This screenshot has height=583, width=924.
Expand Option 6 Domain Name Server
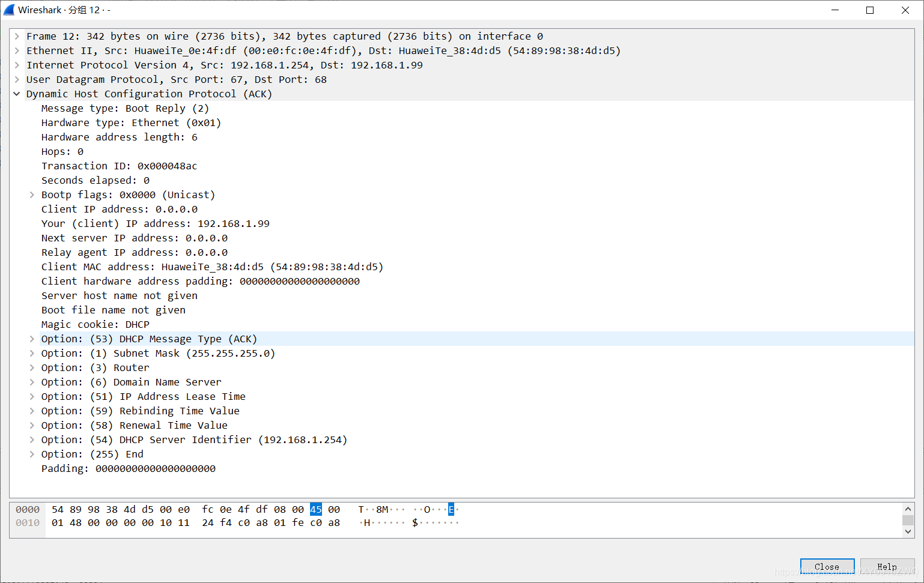pos(32,382)
